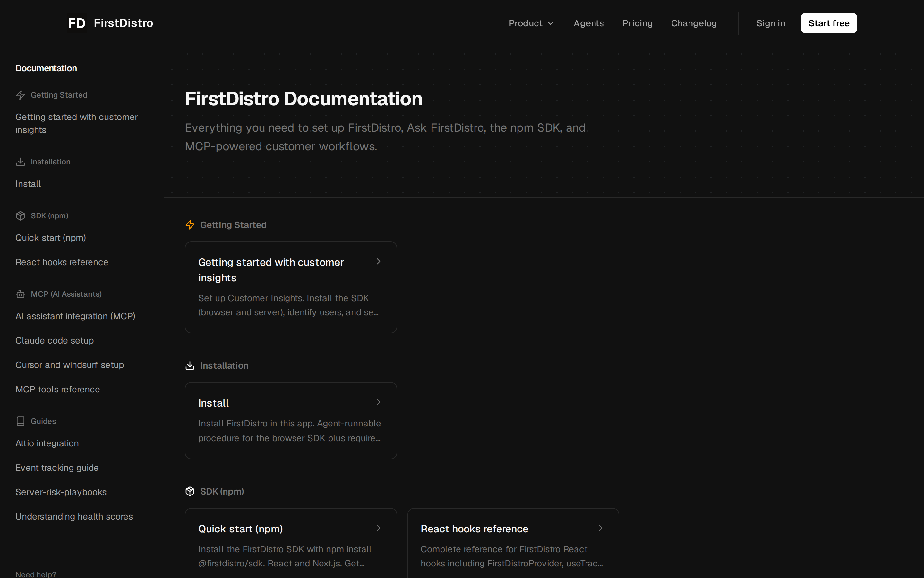The image size is (924, 578).
Task: Click the Start free button
Action: click(x=828, y=23)
